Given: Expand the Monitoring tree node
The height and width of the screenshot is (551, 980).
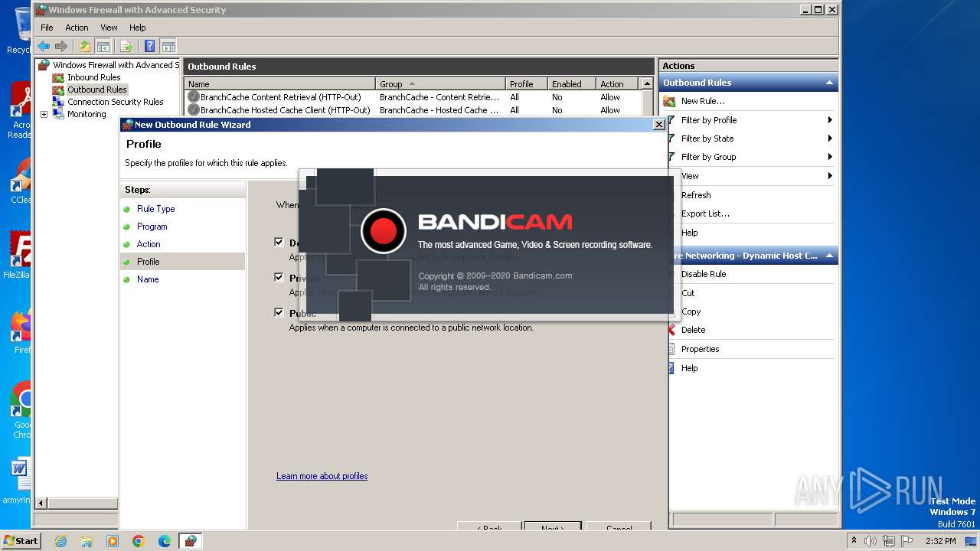Looking at the screenshot, I should (x=44, y=115).
